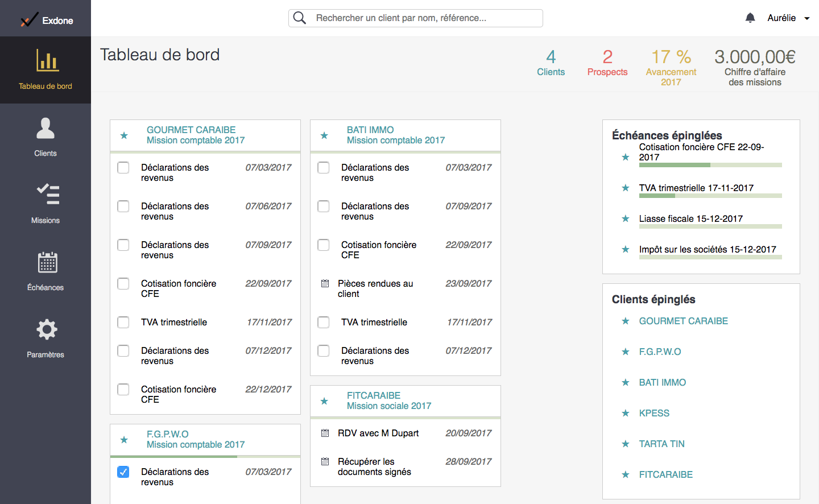
Task: Go to Échéances sidebar label
Action: (45, 288)
